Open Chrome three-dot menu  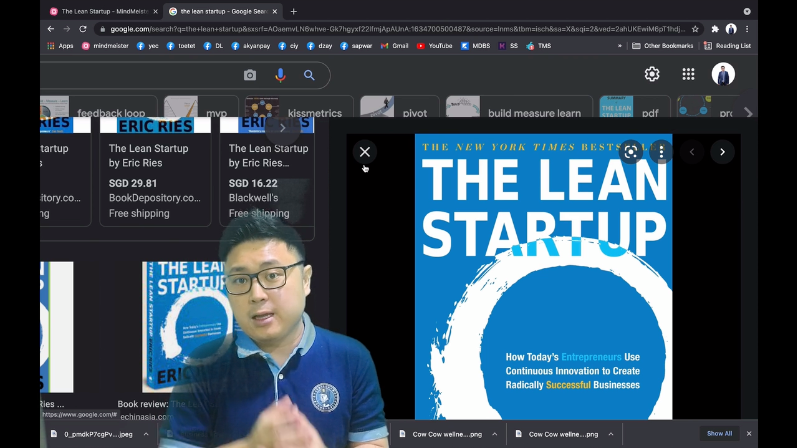click(747, 29)
